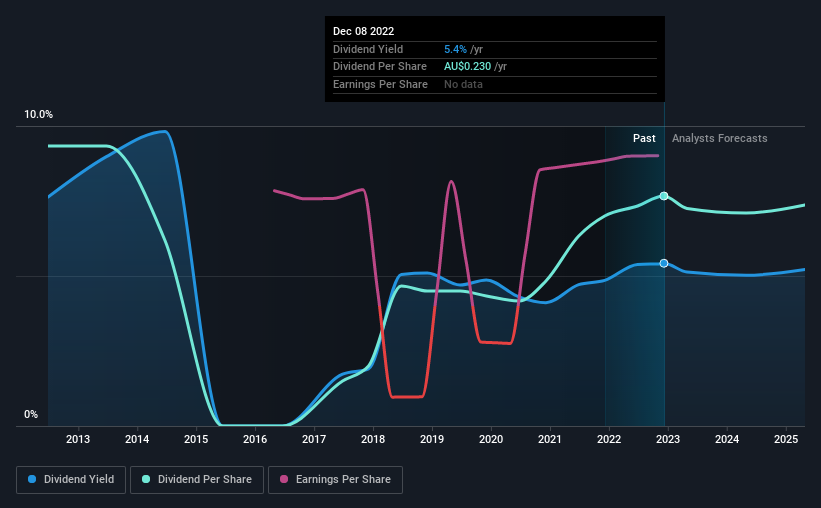
Task: Click the 2019 x-axis label
Action: coord(432,439)
